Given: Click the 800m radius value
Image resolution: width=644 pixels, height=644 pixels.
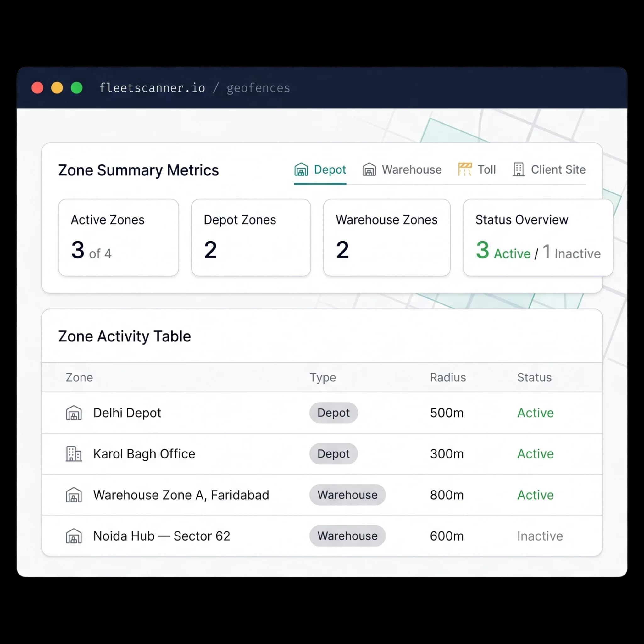Looking at the screenshot, I should point(447,495).
